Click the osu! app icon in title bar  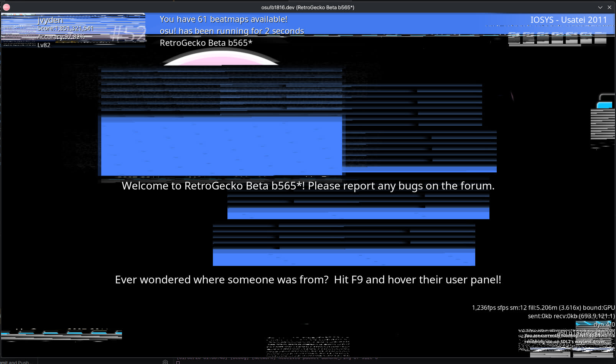coord(6,7)
